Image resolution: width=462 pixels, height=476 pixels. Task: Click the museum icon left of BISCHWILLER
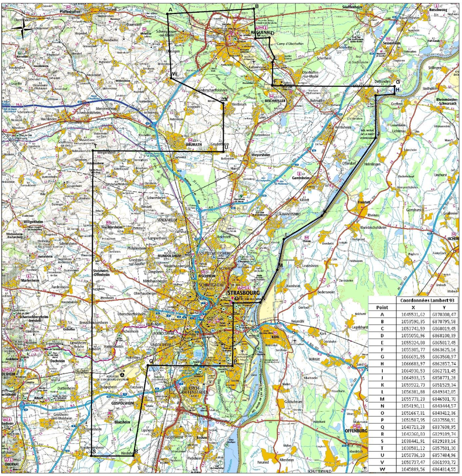271,96
